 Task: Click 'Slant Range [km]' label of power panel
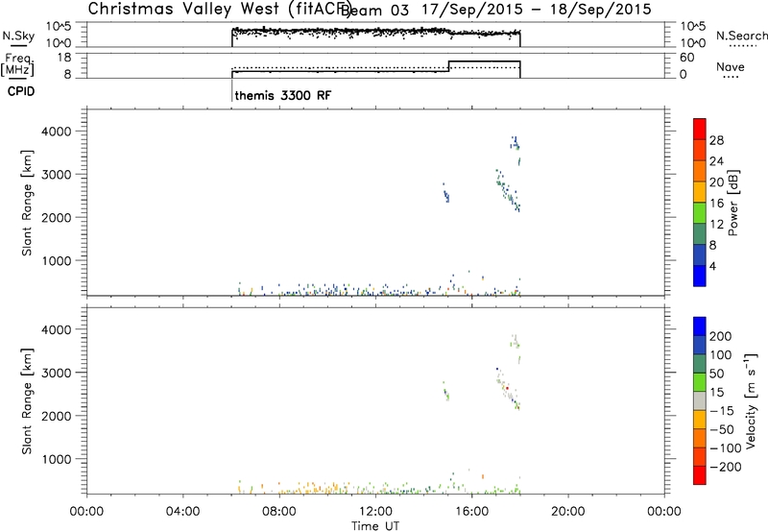point(27,203)
